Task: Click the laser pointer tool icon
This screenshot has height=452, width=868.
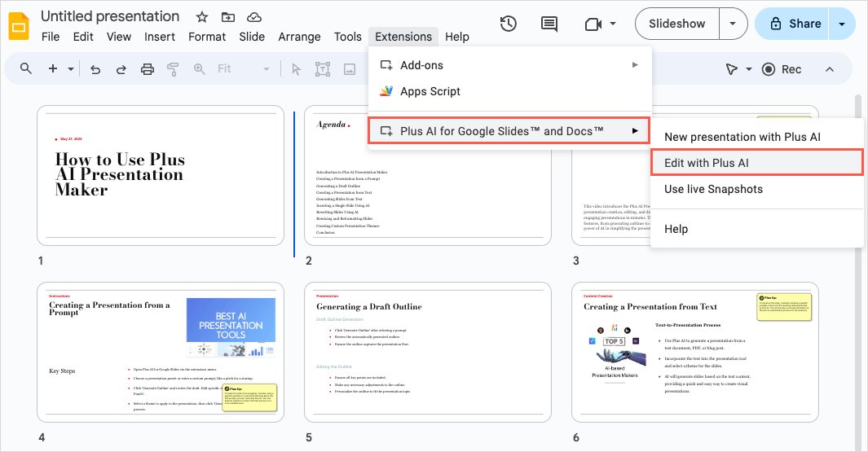Action: point(731,69)
